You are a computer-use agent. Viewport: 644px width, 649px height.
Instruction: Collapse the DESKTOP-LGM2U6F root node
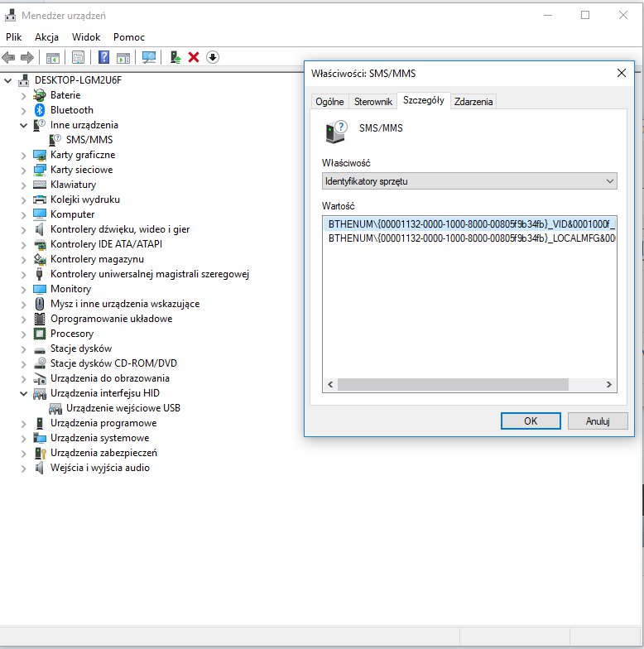[x=8, y=80]
